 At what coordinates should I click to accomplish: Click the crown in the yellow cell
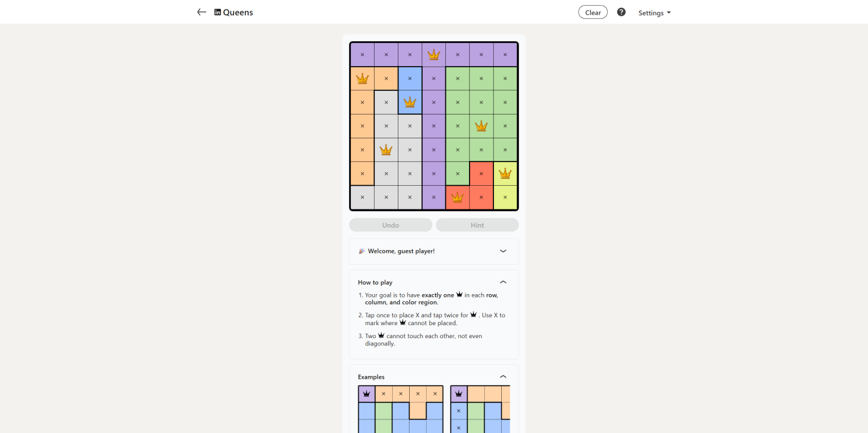point(505,173)
